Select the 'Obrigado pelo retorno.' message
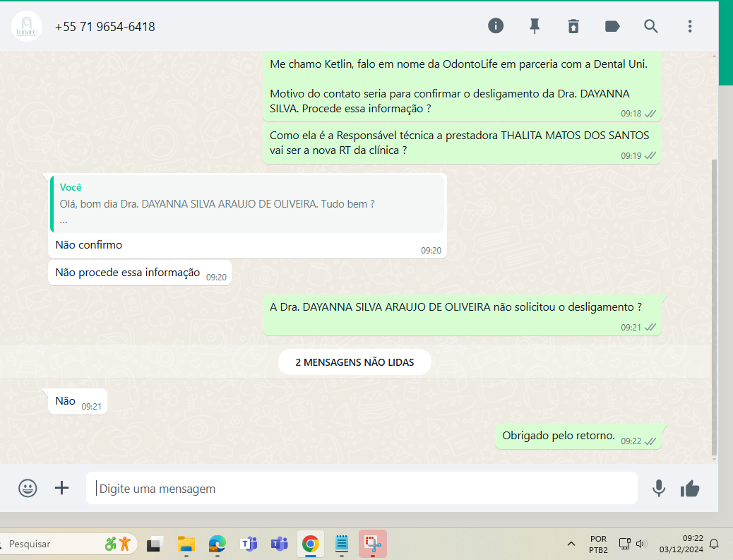 (578, 436)
